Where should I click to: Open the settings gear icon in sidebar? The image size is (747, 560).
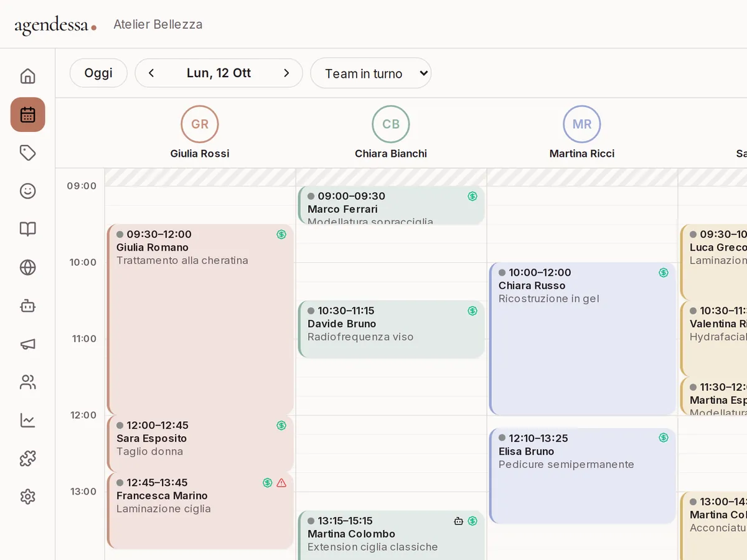pos(27,497)
